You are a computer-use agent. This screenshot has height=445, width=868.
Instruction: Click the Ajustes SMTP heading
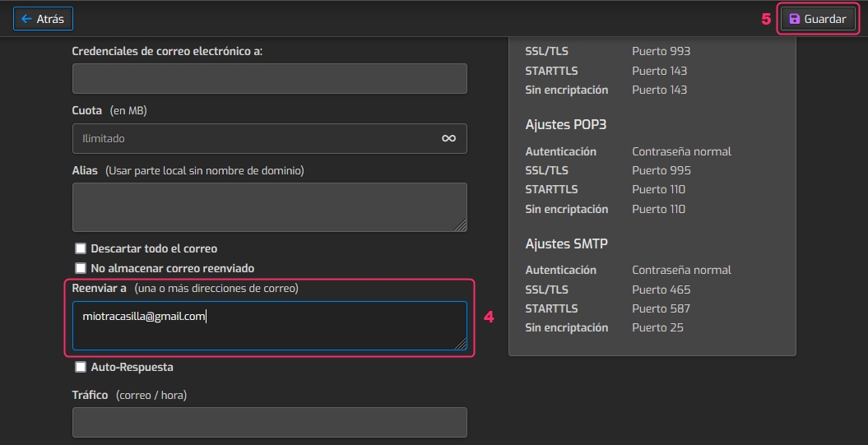pyautogui.click(x=566, y=243)
